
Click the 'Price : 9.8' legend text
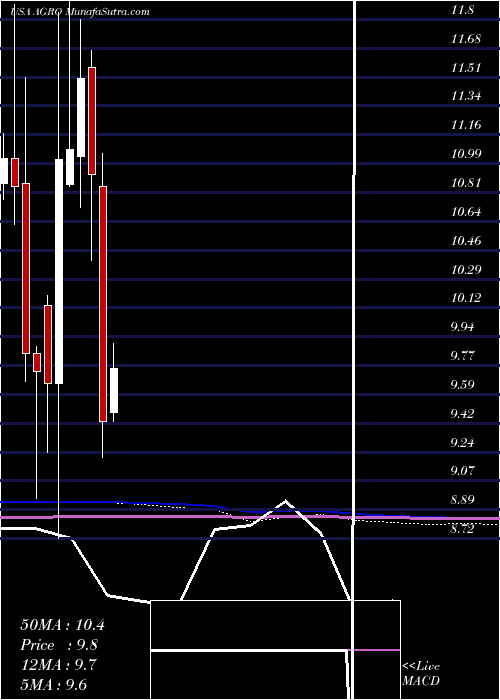tap(59, 645)
